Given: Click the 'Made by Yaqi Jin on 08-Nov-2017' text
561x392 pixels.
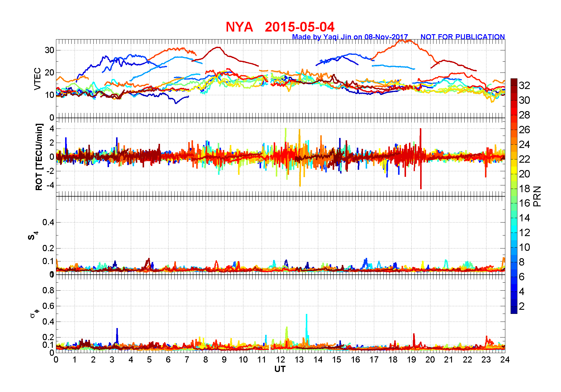Looking at the screenshot, I should click(350, 37).
